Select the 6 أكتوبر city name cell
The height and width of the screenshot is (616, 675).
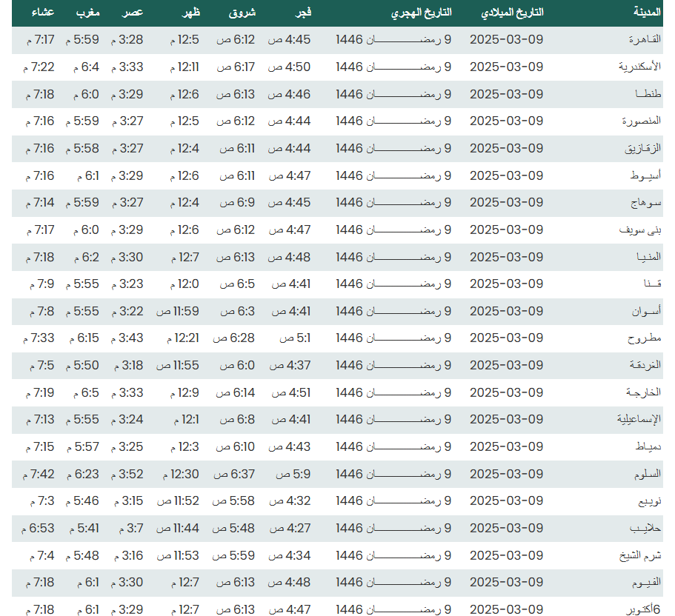(642, 609)
